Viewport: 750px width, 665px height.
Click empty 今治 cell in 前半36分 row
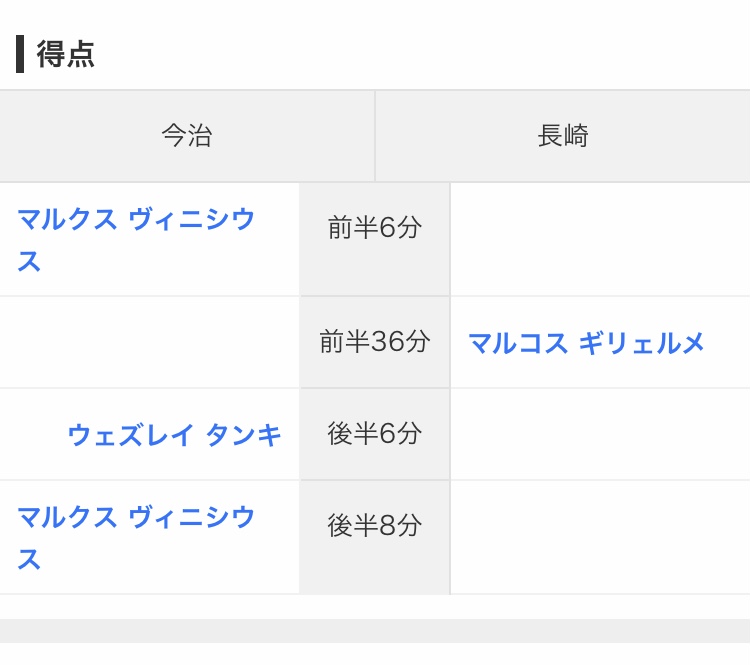[x=149, y=342]
